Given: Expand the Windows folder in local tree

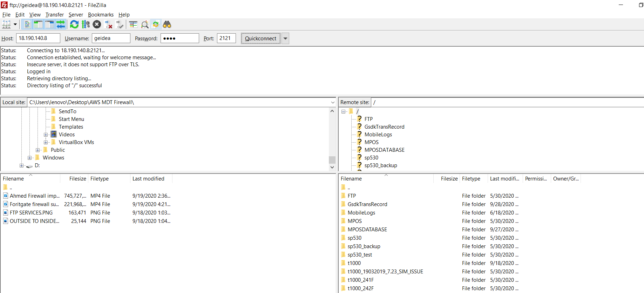Looking at the screenshot, I should click(x=29, y=158).
